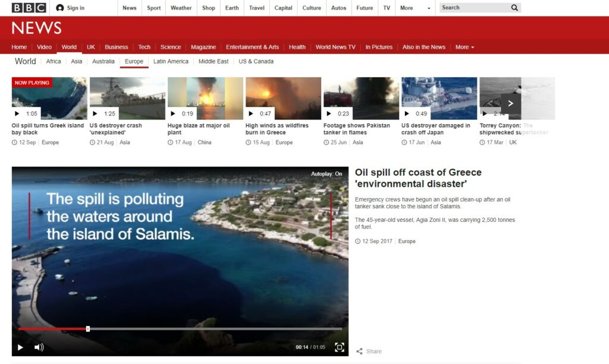Enter fullscreen on the video player

pyautogui.click(x=340, y=347)
